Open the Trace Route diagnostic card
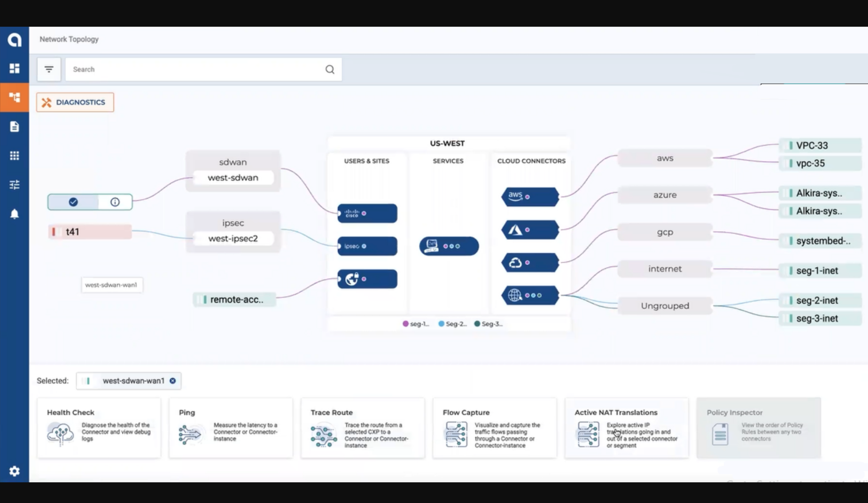868x503 pixels. click(x=362, y=428)
